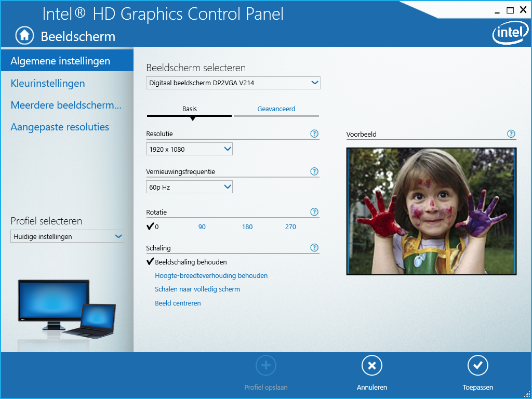Open the Vernieuwingsfrequentie dropdown showing 60p Hz
This screenshot has width=532, height=399.
click(189, 187)
